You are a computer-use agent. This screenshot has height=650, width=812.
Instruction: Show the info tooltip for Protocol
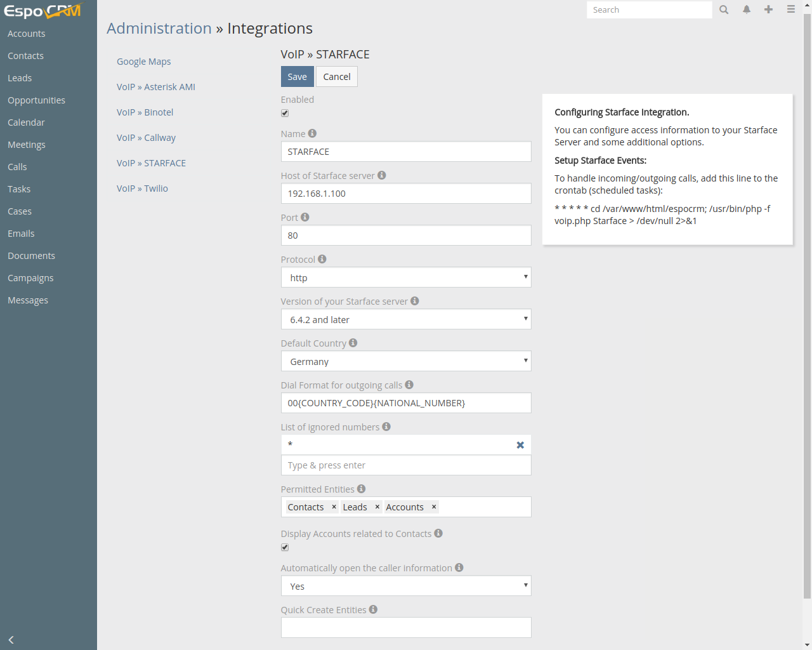click(x=322, y=259)
